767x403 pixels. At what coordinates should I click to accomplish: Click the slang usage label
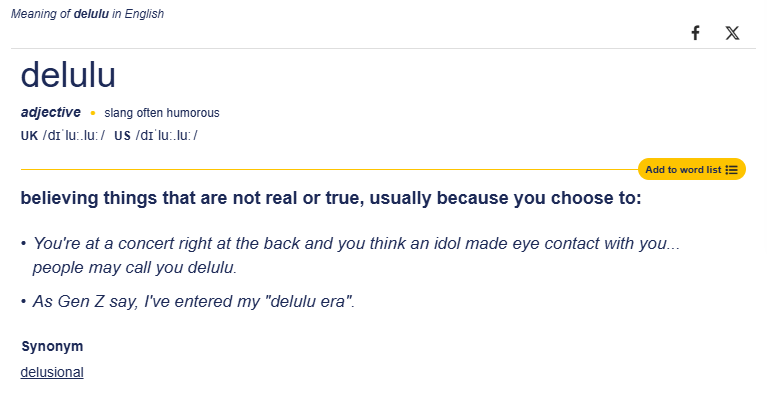tap(119, 113)
